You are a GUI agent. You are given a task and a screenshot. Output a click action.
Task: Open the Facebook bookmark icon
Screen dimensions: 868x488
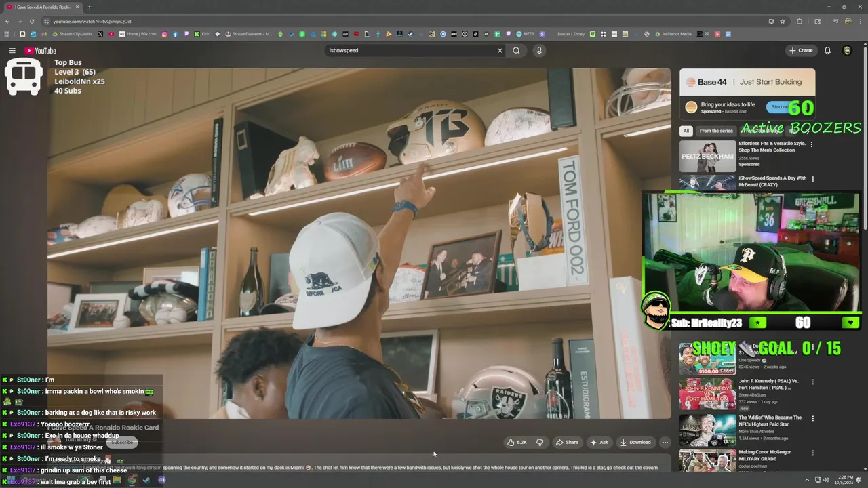[176, 34]
